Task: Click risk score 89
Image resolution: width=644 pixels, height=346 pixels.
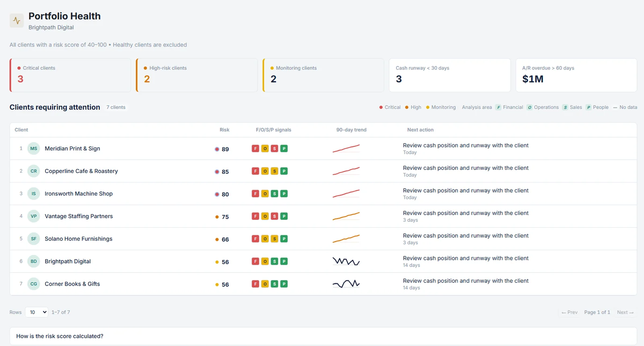Action: tap(225, 149)
